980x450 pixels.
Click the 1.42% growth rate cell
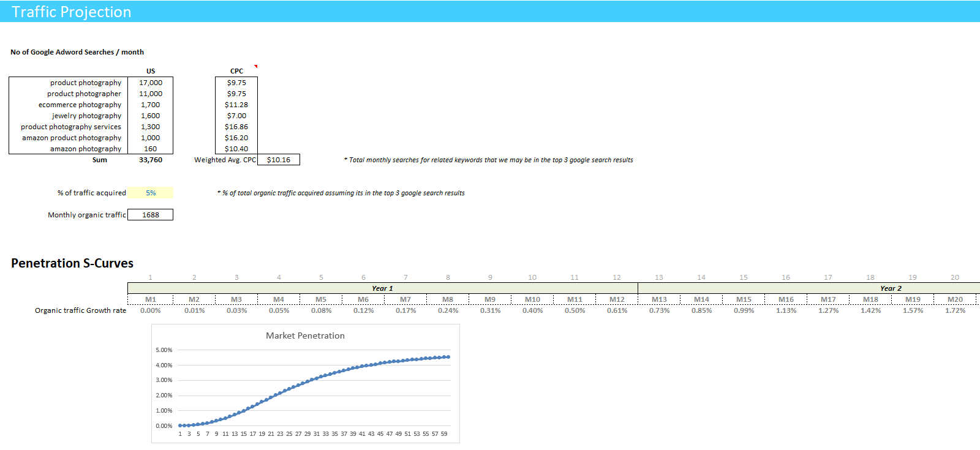click(870, 310)
